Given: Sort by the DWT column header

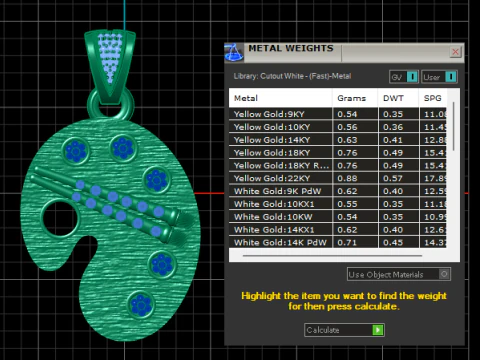Looking at the screenshot, I should click(398, 98).
